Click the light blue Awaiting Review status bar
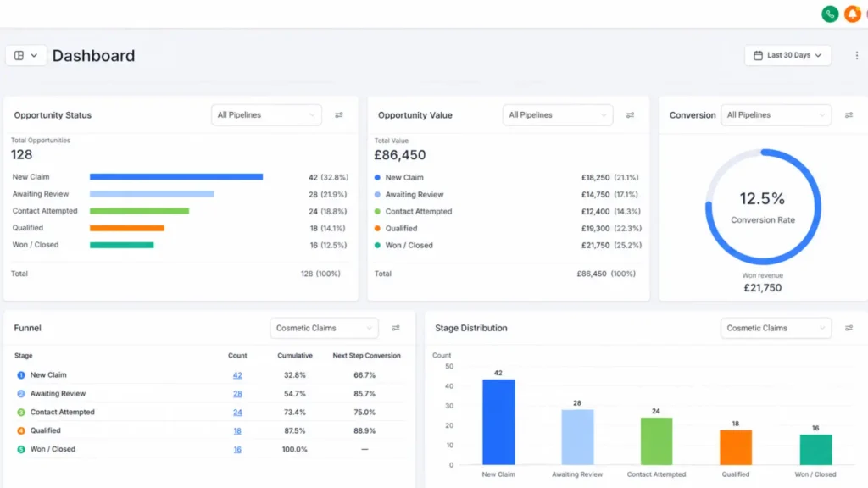 pos(152,194)
